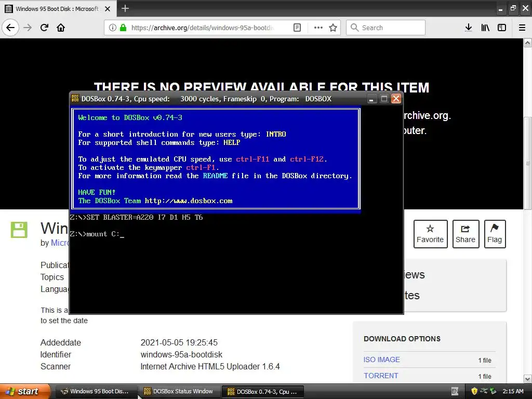Open the browser home page
This screenshot has height=399, width=532.
coord(61,28)
